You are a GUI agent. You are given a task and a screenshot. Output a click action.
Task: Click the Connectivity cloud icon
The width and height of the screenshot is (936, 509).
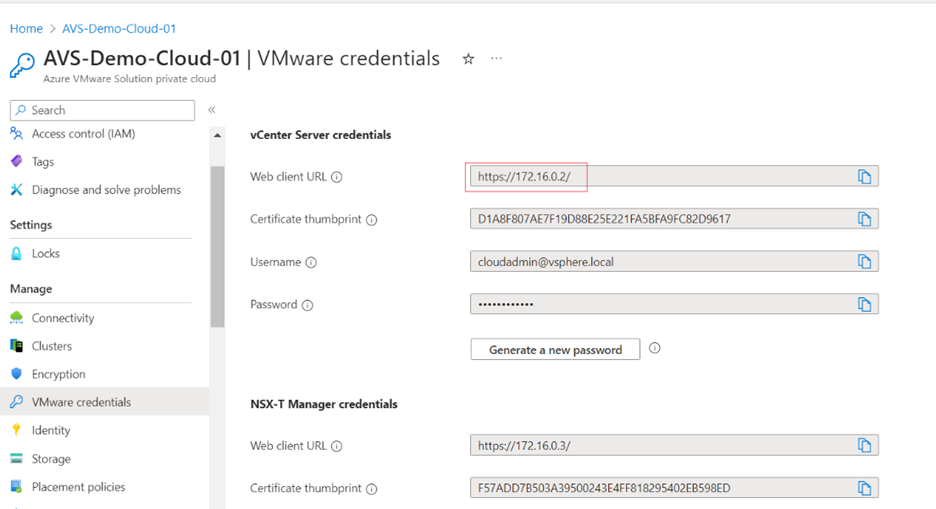tap(17, 317)
